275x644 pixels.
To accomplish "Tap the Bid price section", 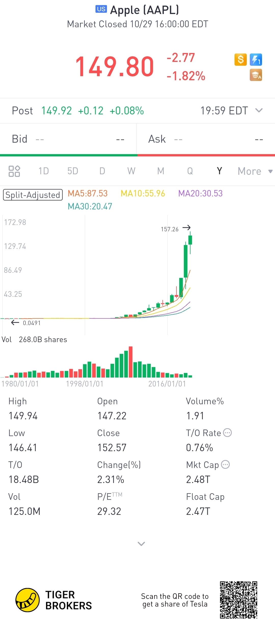I will (x=68, y=139).
